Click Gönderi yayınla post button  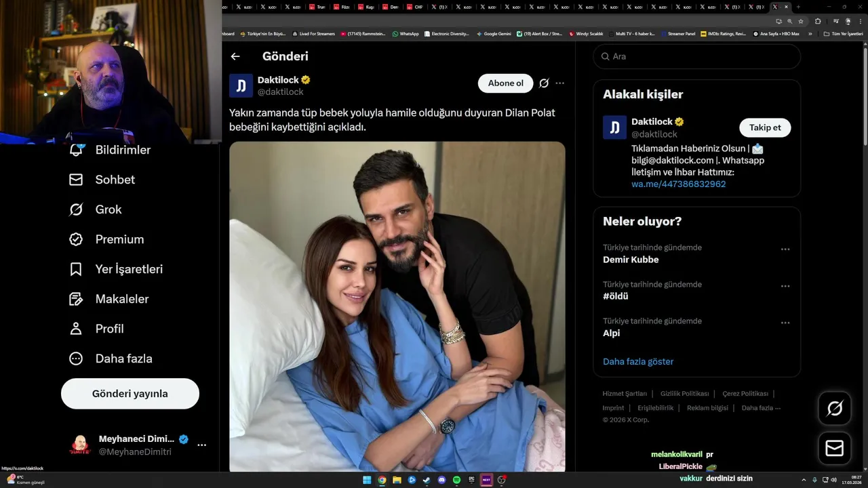(130, 394)
